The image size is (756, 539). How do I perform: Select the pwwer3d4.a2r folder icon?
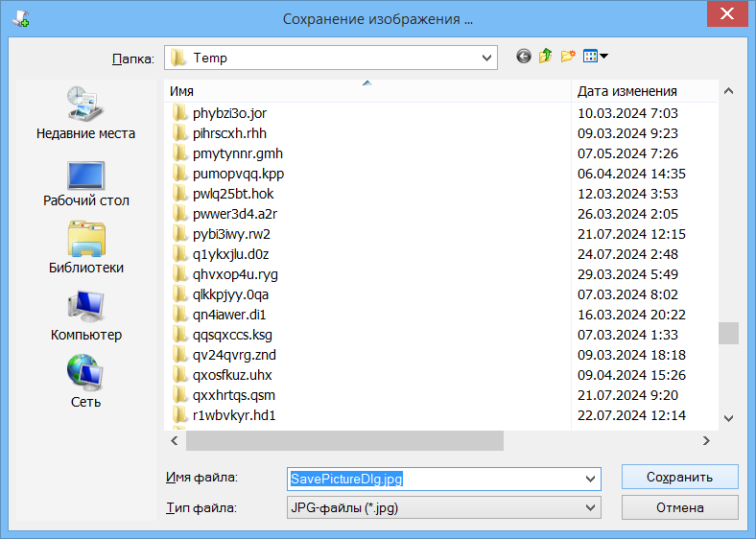click(x=179, y=214)
